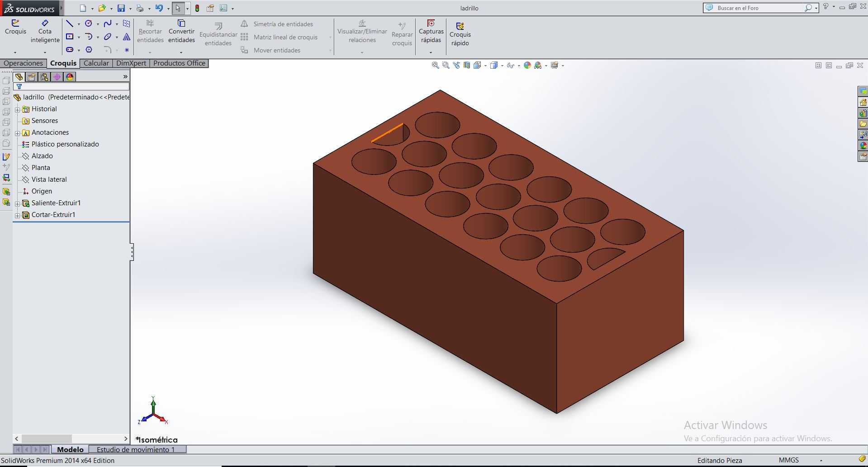
Task: Switch to the DimXpert tab
Action: tap(131, 63)
